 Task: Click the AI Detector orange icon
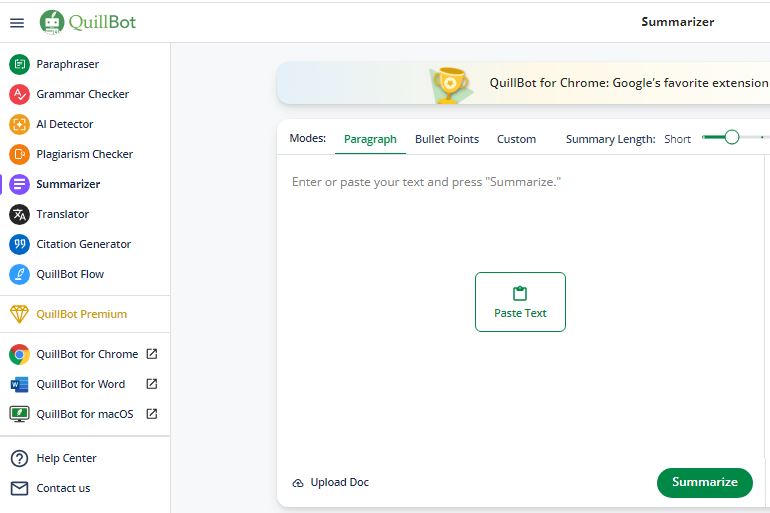(x=20, y=124)
